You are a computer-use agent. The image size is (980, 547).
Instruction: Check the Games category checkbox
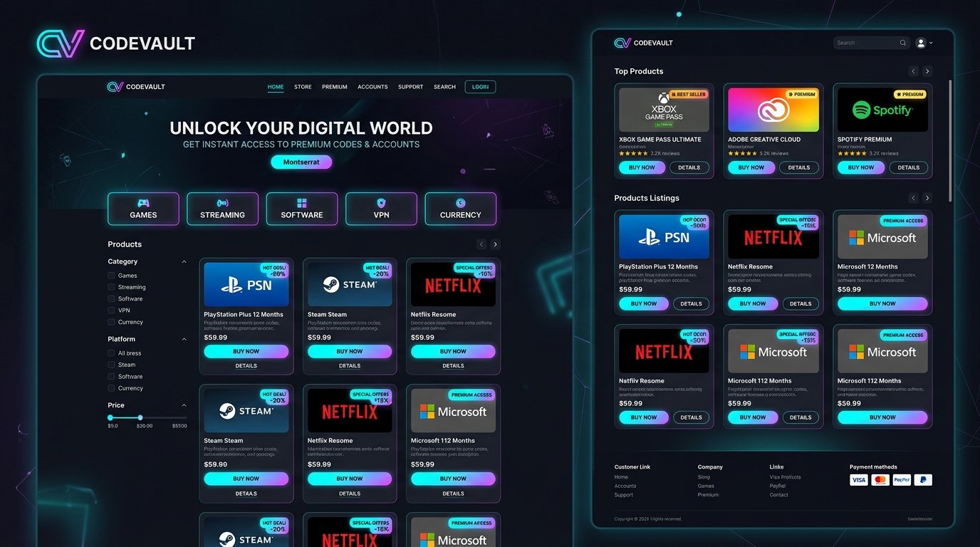(x=111, y=275)
